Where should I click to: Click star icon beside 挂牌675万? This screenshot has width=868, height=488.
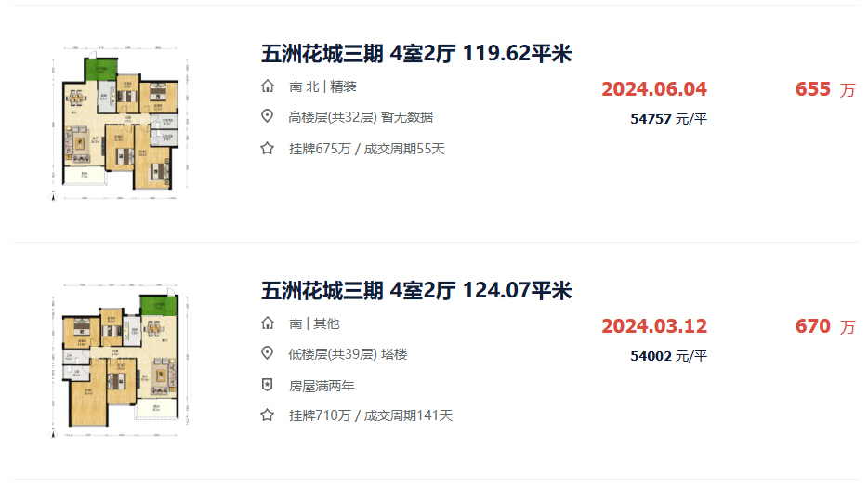pos(268,149)
